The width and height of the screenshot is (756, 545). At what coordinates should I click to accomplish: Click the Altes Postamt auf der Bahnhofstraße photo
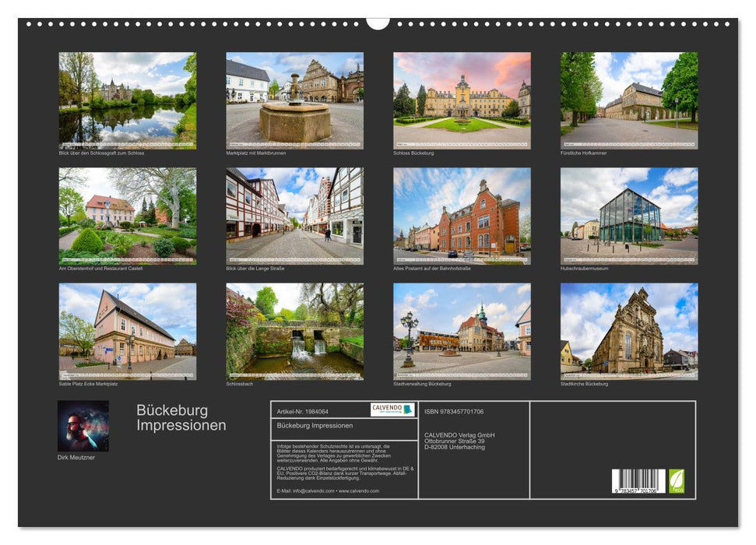coord(462,216)
